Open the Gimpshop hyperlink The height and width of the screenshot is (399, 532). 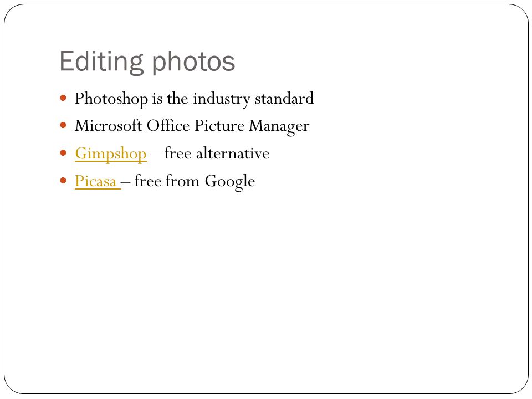click(111, 154)
